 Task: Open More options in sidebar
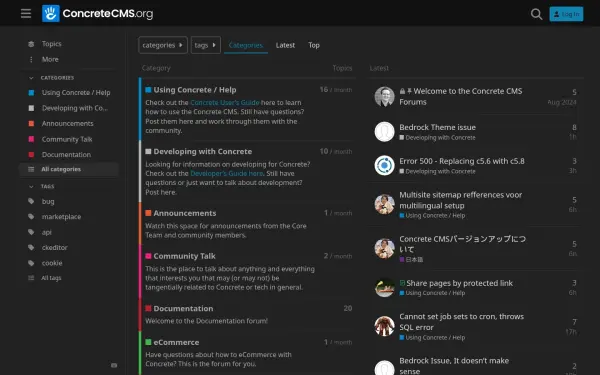[x=50, y=59]
